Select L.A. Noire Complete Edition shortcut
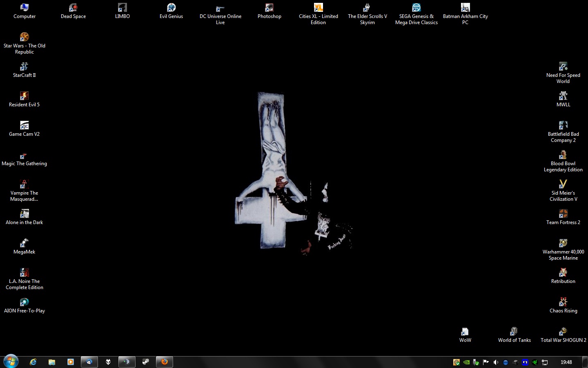 [x=24, y=279]
